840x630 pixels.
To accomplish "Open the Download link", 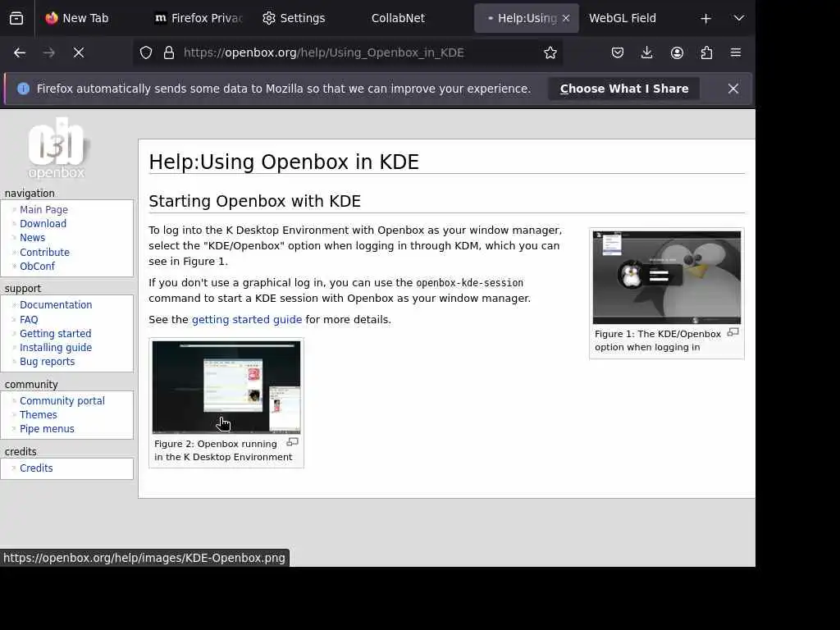I will (43, 223).
